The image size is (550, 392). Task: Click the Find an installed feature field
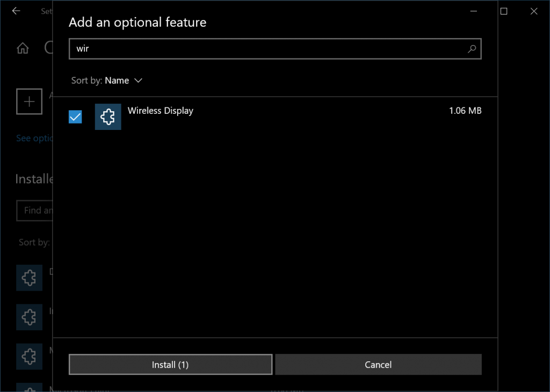coord(34,210)
